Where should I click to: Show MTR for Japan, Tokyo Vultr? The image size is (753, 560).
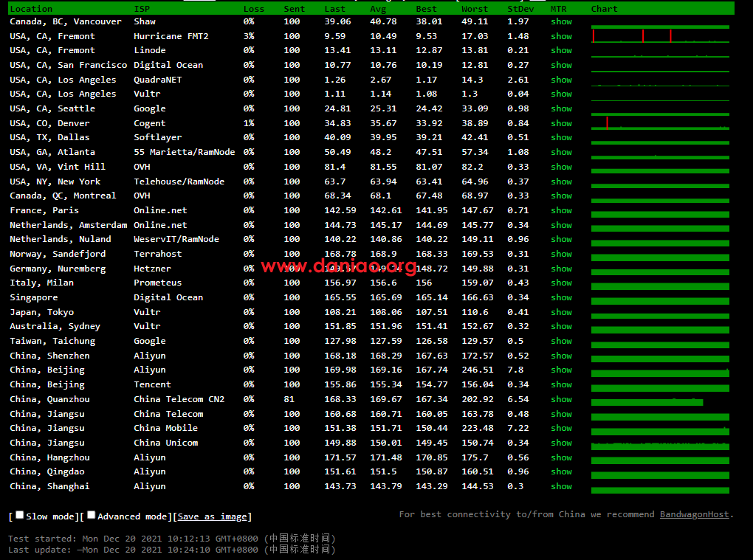click(x=561, y=312)
